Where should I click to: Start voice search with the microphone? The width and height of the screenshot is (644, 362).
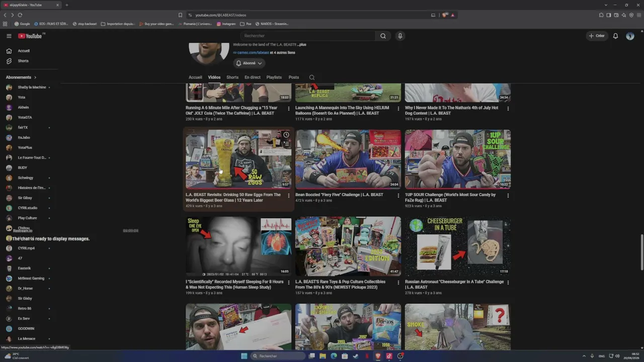click(x=400, y=36)
